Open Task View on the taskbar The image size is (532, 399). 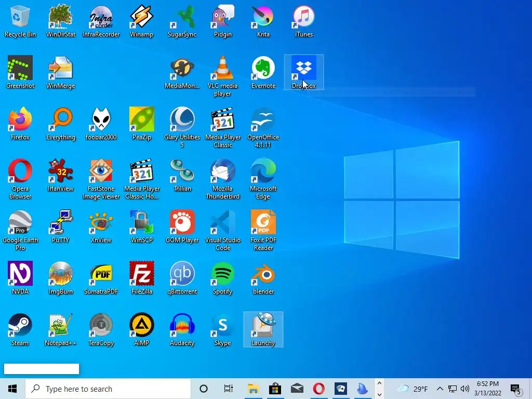pos(229,389)
